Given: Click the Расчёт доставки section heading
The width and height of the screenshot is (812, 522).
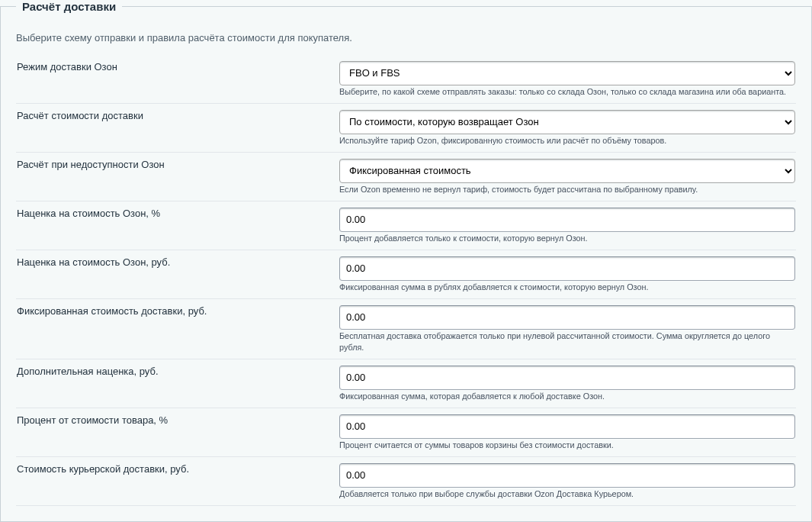Looking at the screenshot, I should point(69,8).
